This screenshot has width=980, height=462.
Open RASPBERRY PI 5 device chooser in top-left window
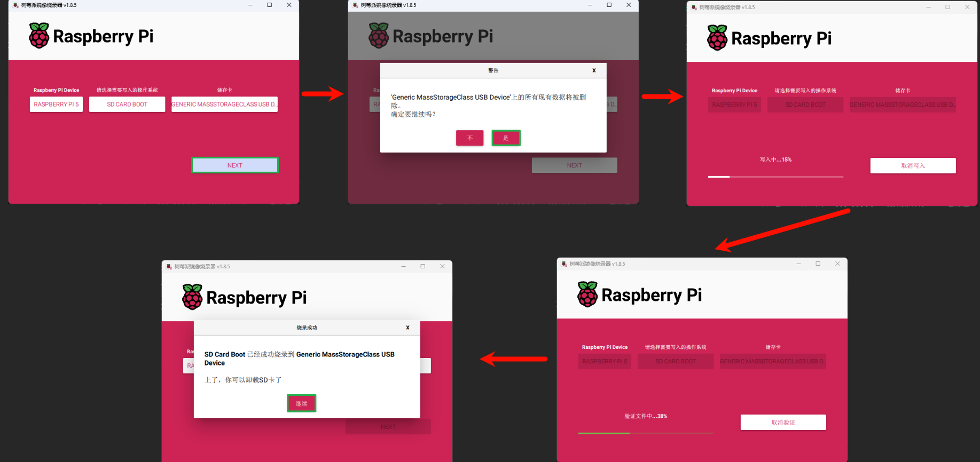tap(56, 105)
